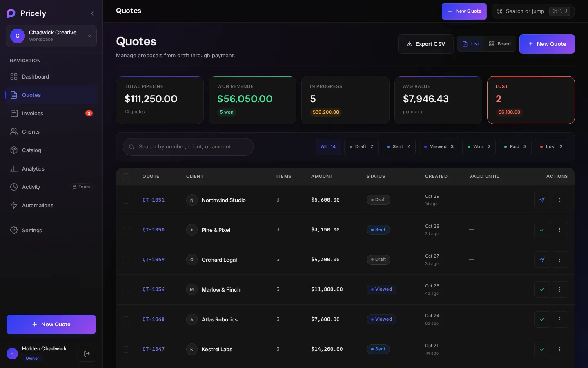The image size is (588, 368).
Task: Click the checkmark action for Atlas Robotics quote
Action: (x=542, y=319)
